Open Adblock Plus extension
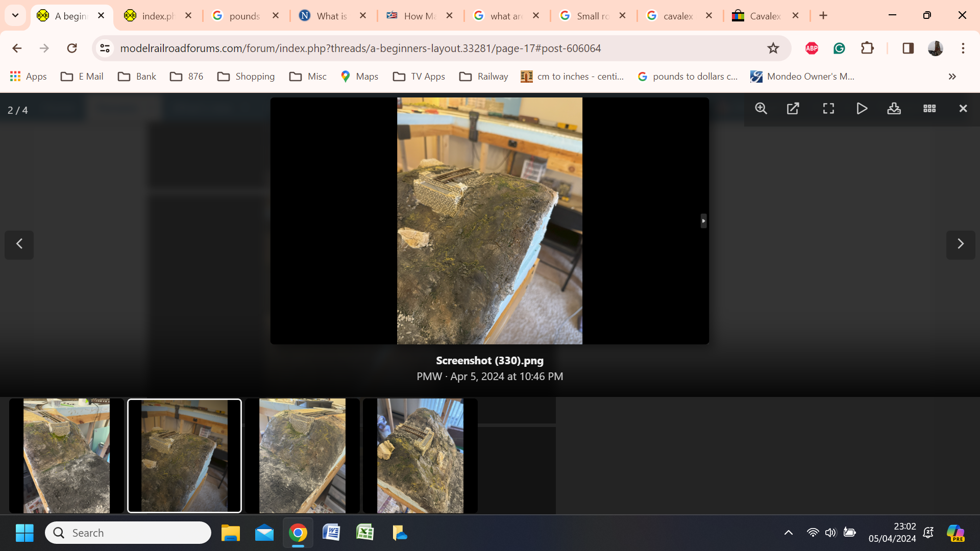The width and height of the screenshot is (980, 551). pyautogui.click(x=812, y=48)
